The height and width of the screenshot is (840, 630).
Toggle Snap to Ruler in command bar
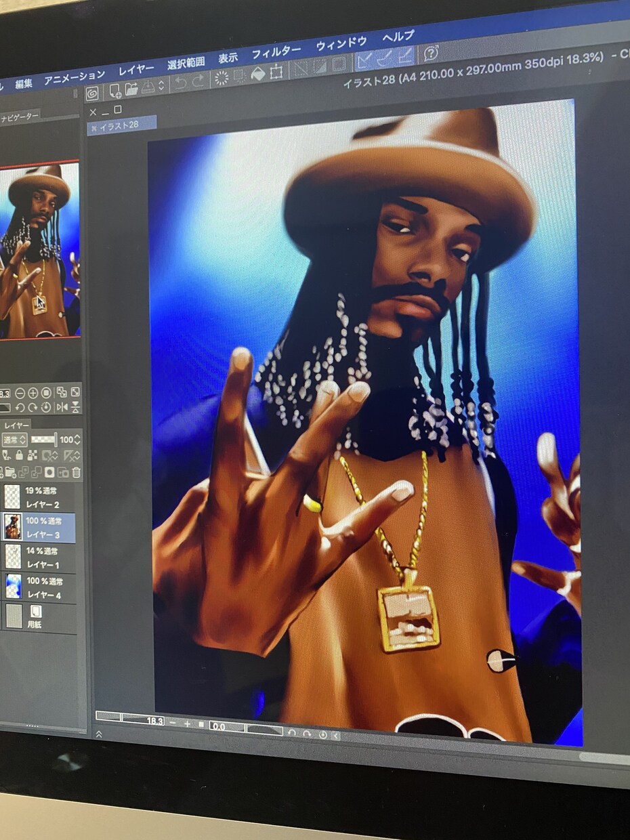pos(364,60)
